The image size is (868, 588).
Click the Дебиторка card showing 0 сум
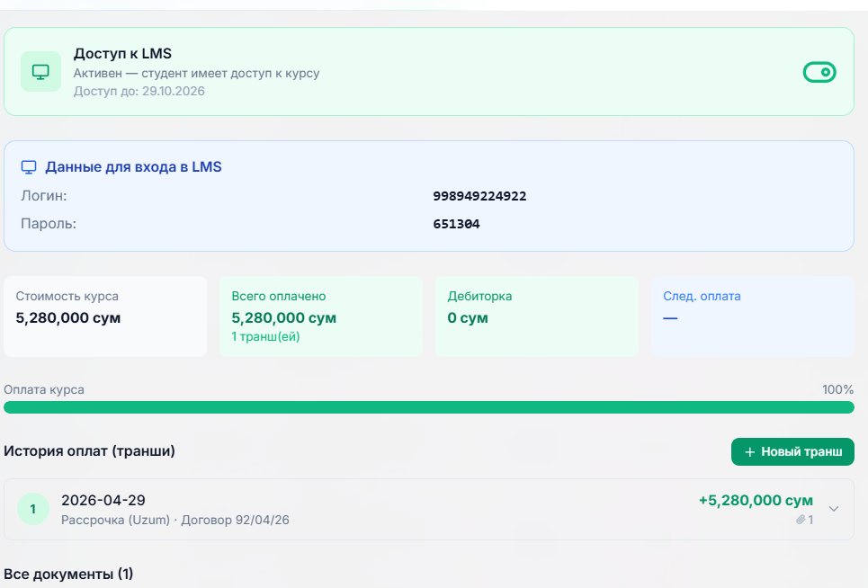click(537, 316)
